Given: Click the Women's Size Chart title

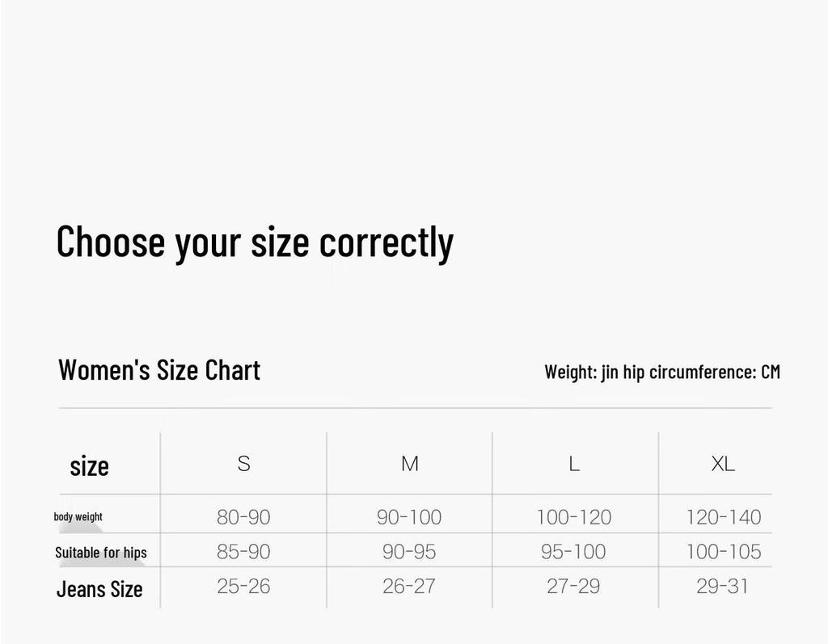Looking at the screenshot, I should (159, 370).
